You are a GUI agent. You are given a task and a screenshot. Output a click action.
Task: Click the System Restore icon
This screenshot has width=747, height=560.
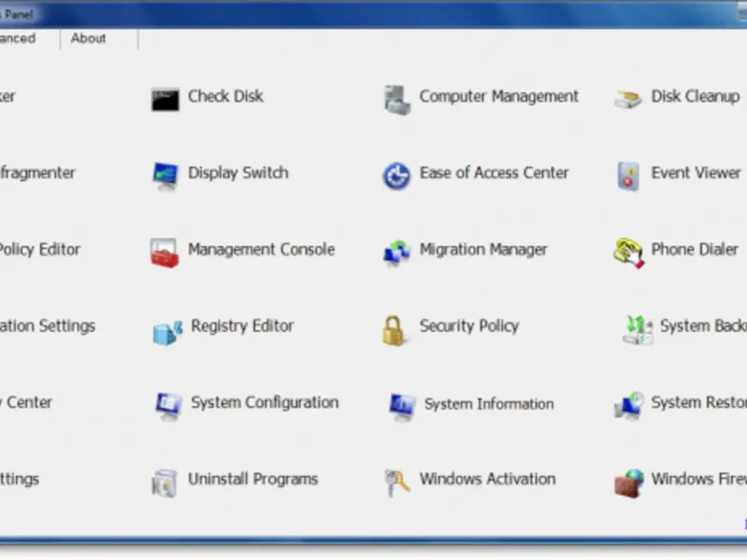click(x=628, y=406)
